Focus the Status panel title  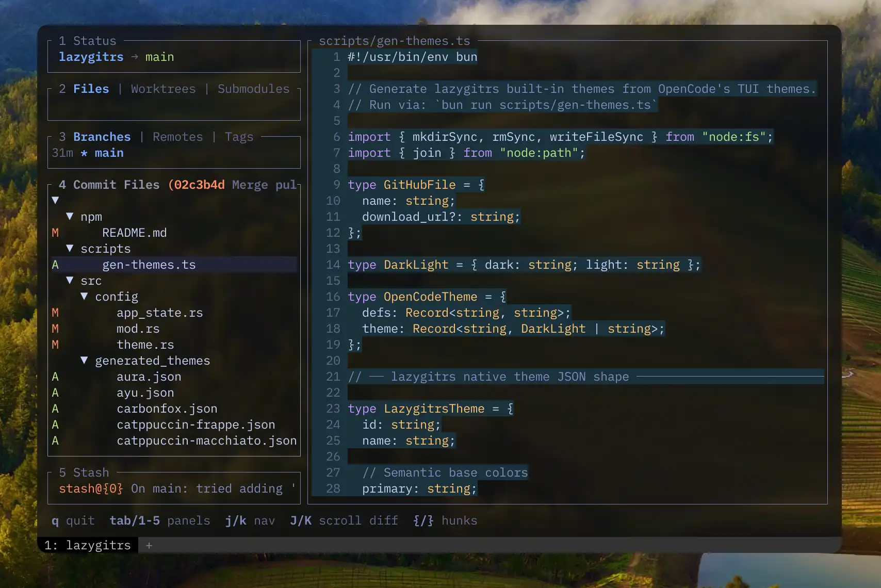click(x=88, y=41)
